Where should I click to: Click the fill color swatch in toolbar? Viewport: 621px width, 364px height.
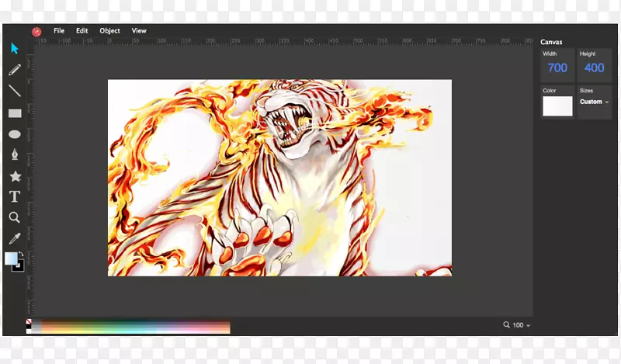pyautogui.click(x=11, y=258)
